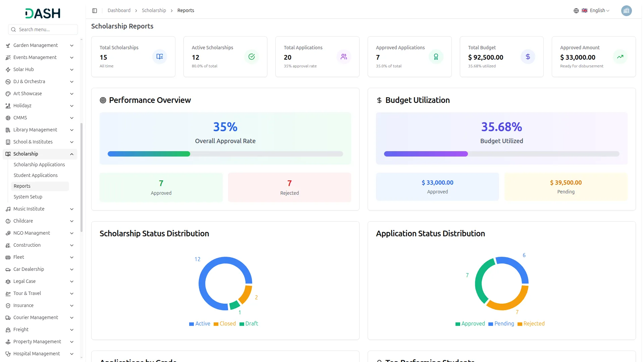Click the Active Scholarships checkmark icon

(252, 57)
